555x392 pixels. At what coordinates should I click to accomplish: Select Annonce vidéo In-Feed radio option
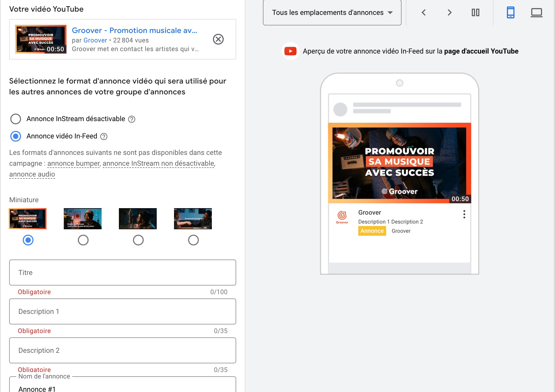[x=16, y=136]
